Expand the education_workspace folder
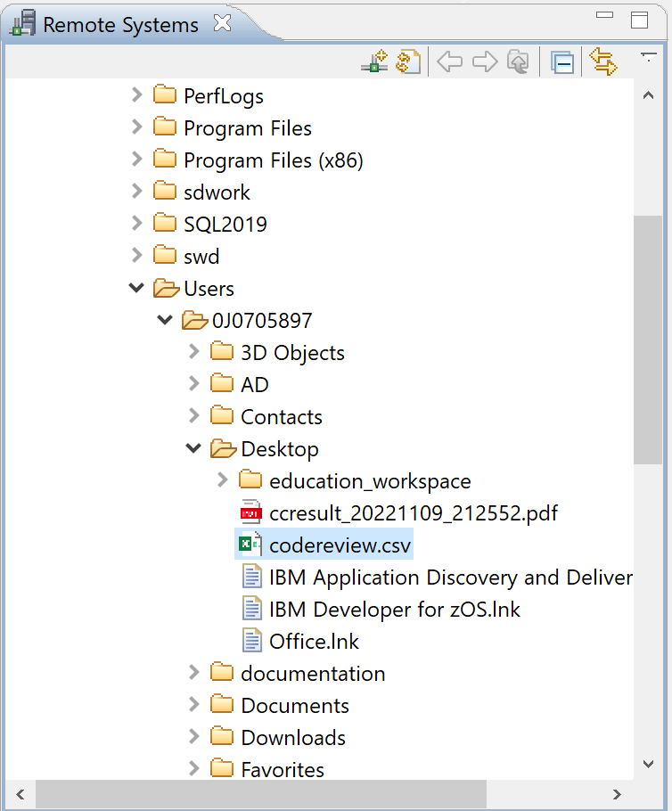672x811 pixels. (x=223, y=480)
